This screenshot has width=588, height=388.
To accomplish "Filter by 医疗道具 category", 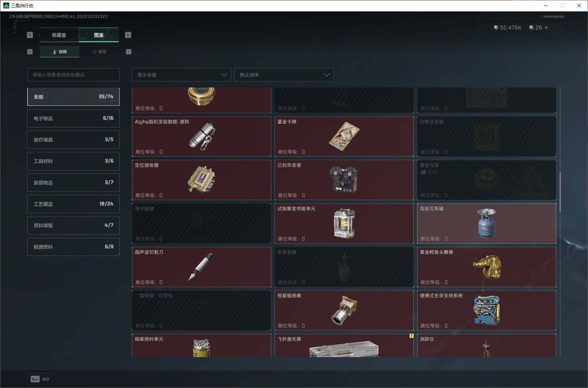I will 73,140.
